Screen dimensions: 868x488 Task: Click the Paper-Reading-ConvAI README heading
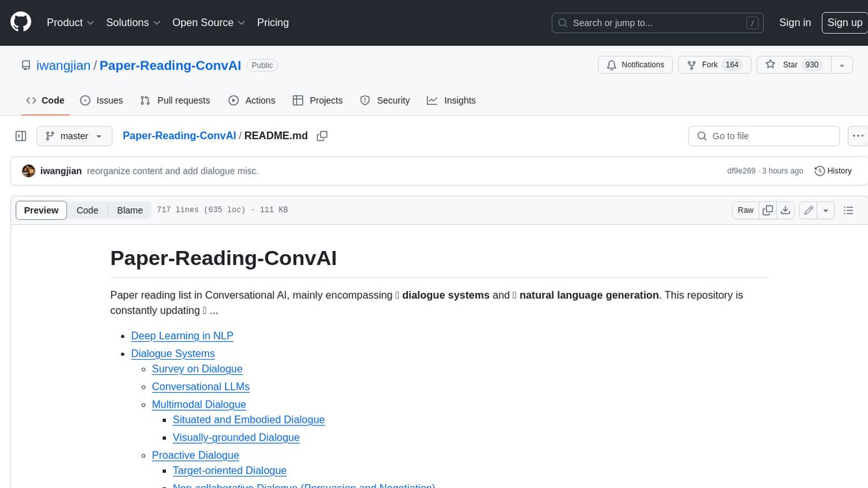pos(223,258)
